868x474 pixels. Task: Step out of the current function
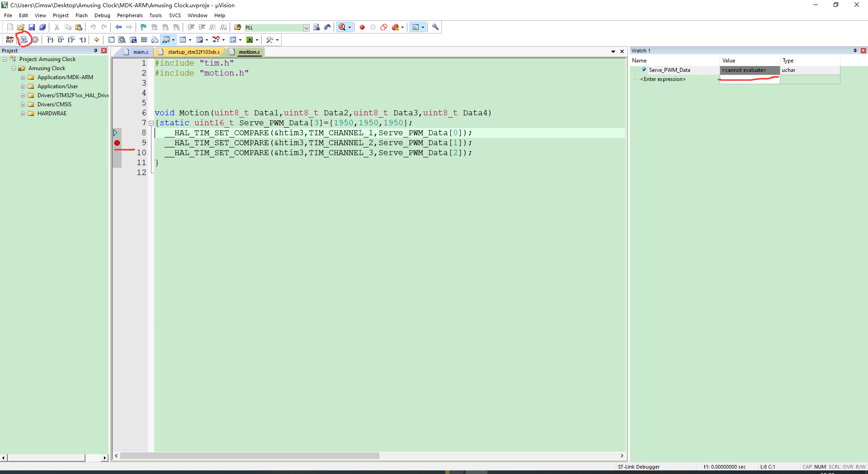(x=71, y=40)
